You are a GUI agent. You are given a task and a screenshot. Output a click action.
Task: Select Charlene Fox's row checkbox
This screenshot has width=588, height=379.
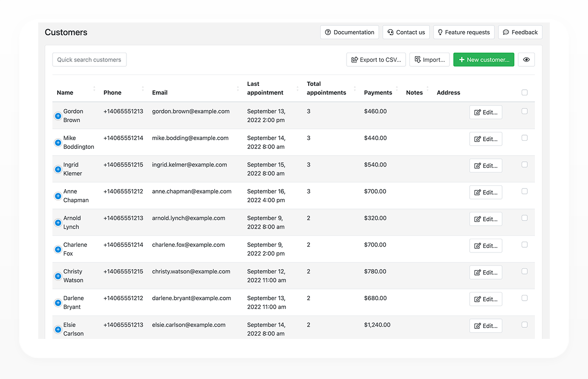point(525,245)
